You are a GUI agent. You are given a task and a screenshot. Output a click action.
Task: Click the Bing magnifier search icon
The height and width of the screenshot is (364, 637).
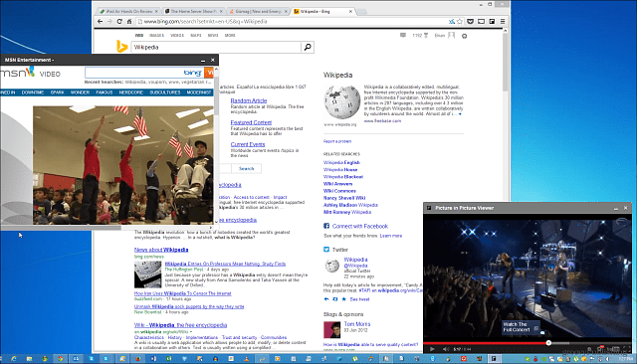point(308,47)
